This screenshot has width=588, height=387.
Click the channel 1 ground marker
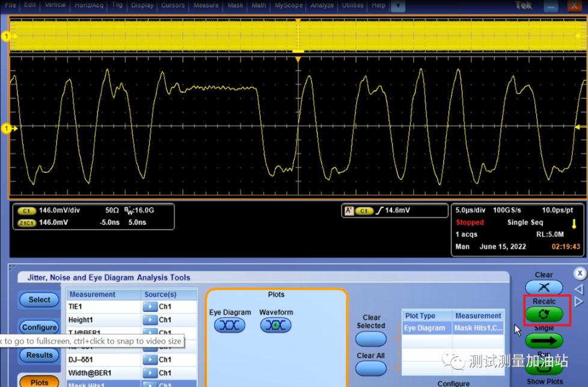(x=8, y=128)
